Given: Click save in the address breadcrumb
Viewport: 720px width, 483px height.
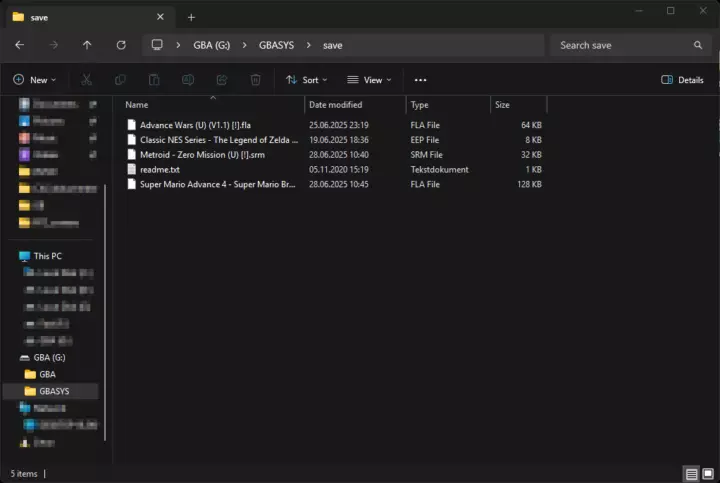Looking at the screenshot, I should pyautogui.click(x=332, y=45).
